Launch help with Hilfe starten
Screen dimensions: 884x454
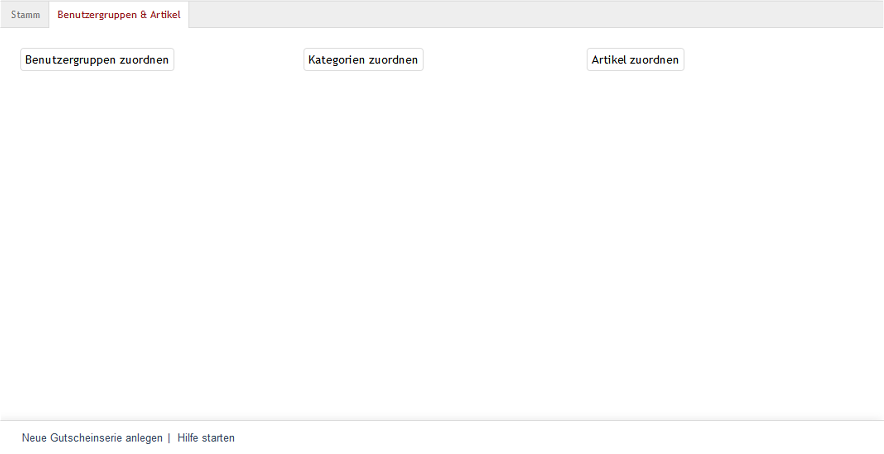coord(206,438)
